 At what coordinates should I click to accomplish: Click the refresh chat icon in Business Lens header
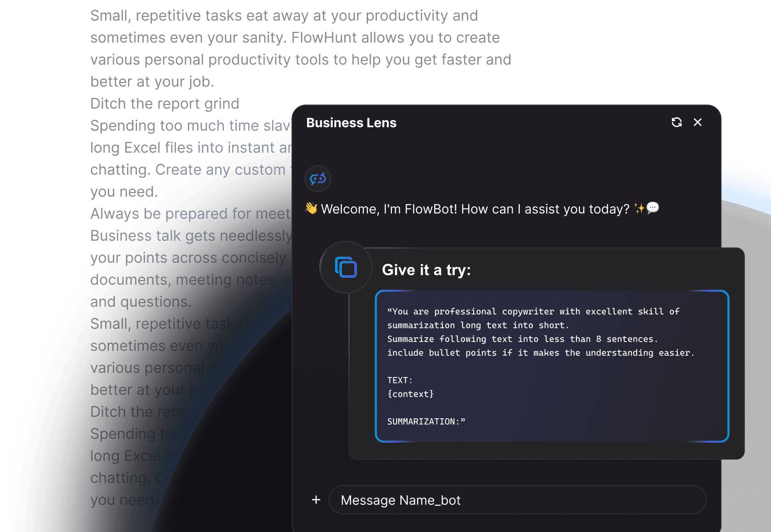[x=676, y=122]
